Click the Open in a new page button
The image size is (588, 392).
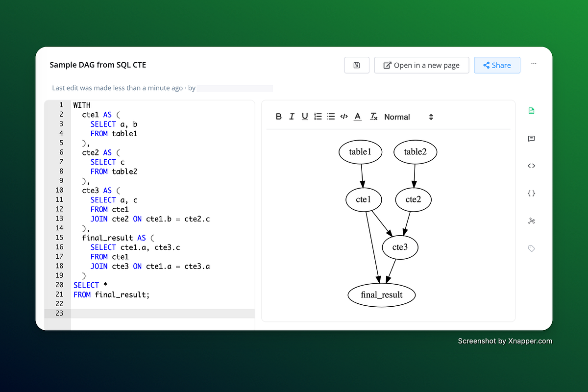pos(421,65)
